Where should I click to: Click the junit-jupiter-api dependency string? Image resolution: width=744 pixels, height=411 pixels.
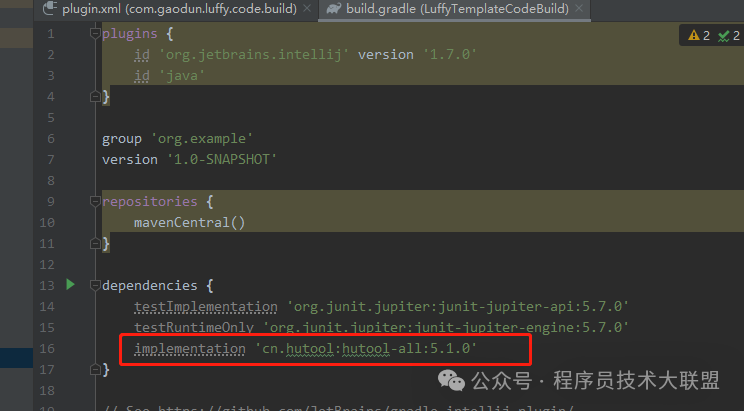tap(457, 307)
